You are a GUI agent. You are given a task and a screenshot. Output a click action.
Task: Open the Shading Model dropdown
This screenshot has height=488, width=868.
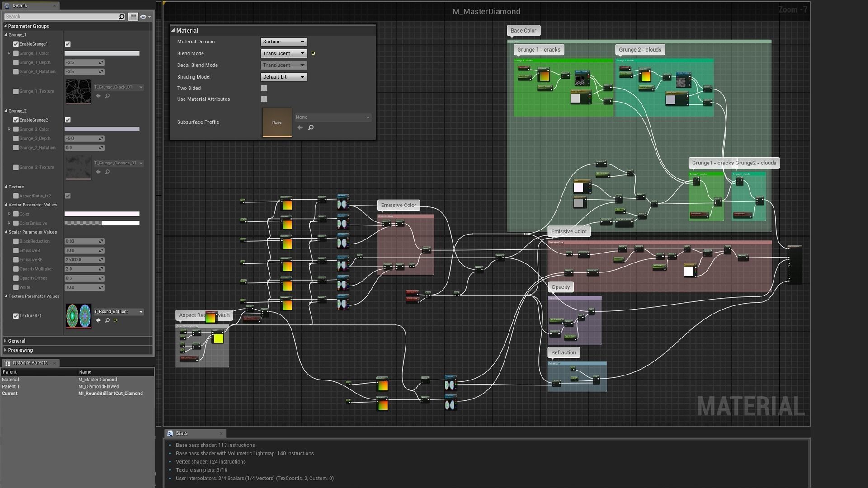tap(284, 77)
